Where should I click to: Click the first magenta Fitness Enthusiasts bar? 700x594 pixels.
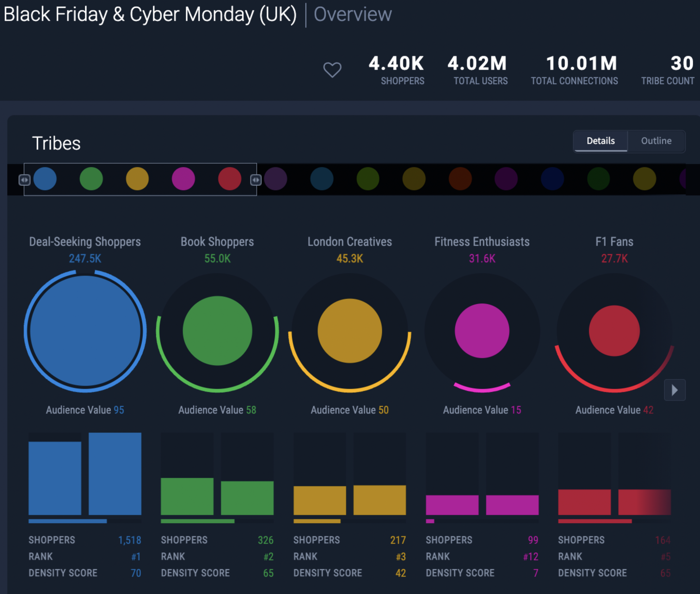452,505
